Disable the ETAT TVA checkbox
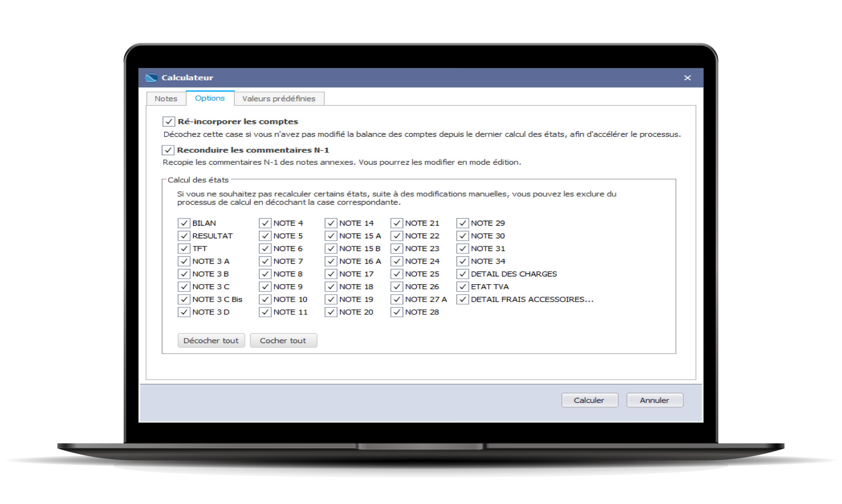The image size is (842, 504). pyautogui.click(x=462, y=287)
